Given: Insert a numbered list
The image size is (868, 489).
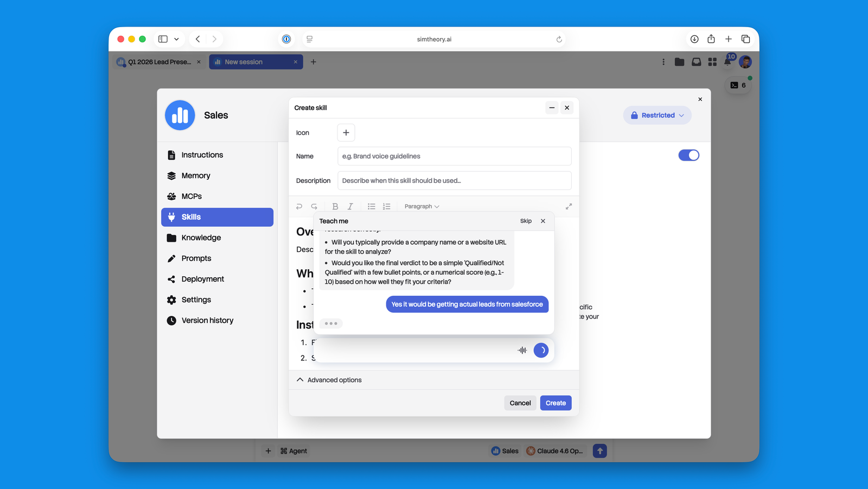Looking at the screenshot, I should coord(387,206).
